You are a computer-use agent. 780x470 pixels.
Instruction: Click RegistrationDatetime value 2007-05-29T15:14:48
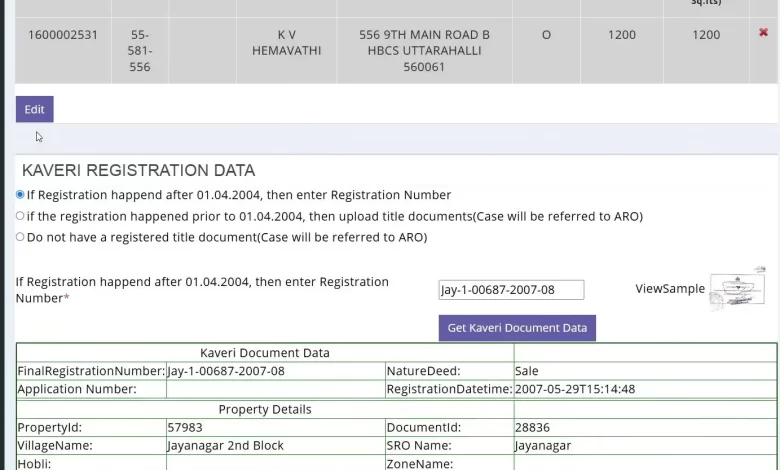click(575, 389)
